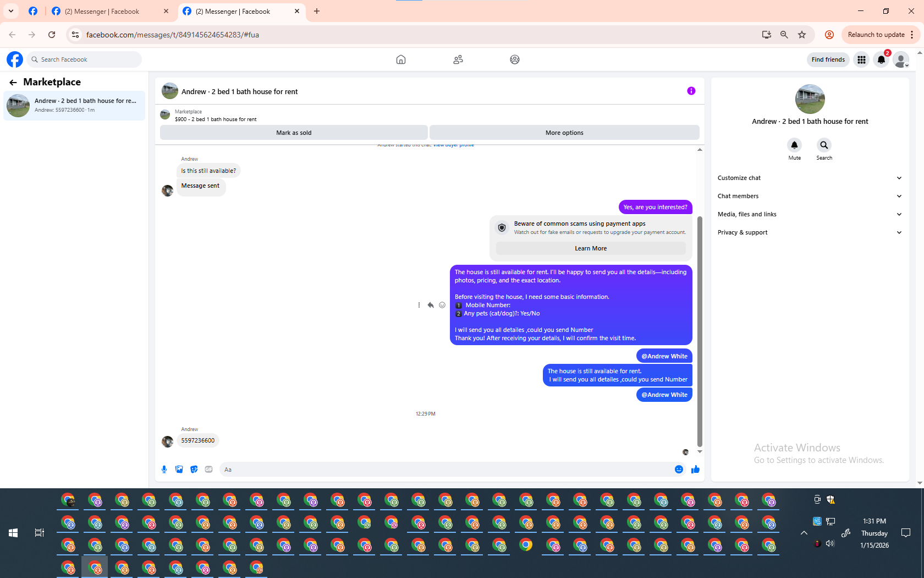This screenshot has height=578, width=924.
Task: Open the tab search dropdown arrow
Action: point(11,11)
